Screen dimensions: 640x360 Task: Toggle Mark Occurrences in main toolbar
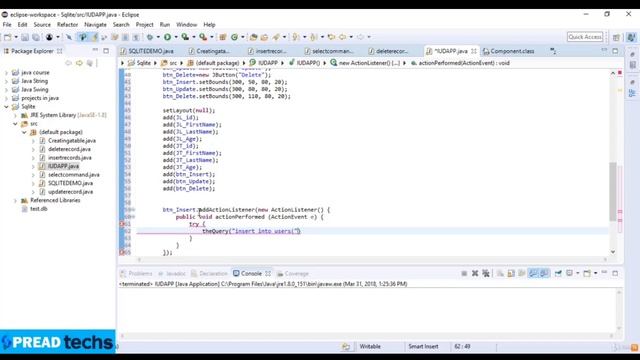tap(95, 37)
